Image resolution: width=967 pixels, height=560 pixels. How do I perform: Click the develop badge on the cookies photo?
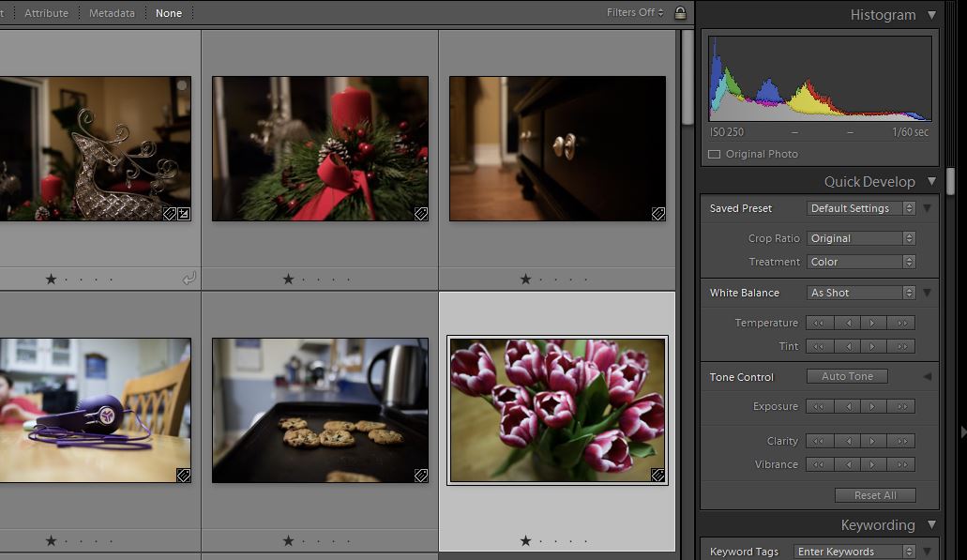click(421, 476)
